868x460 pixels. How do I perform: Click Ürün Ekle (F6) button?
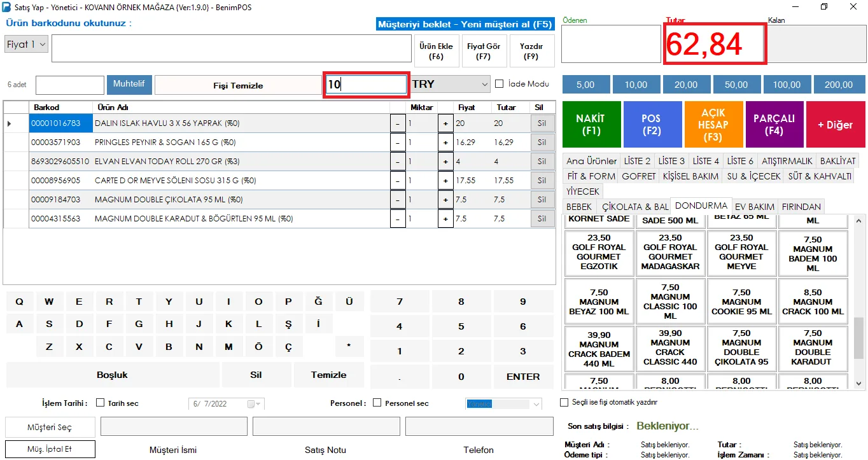pos(437,51)
